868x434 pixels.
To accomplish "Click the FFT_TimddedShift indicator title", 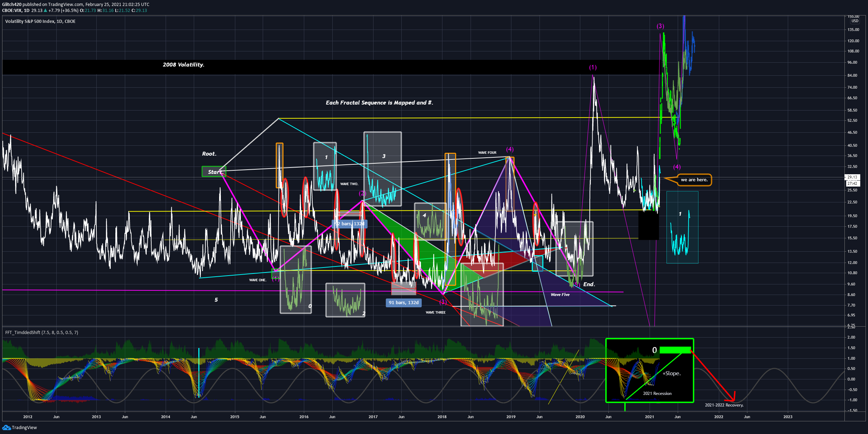I will (x=42, y=333).
